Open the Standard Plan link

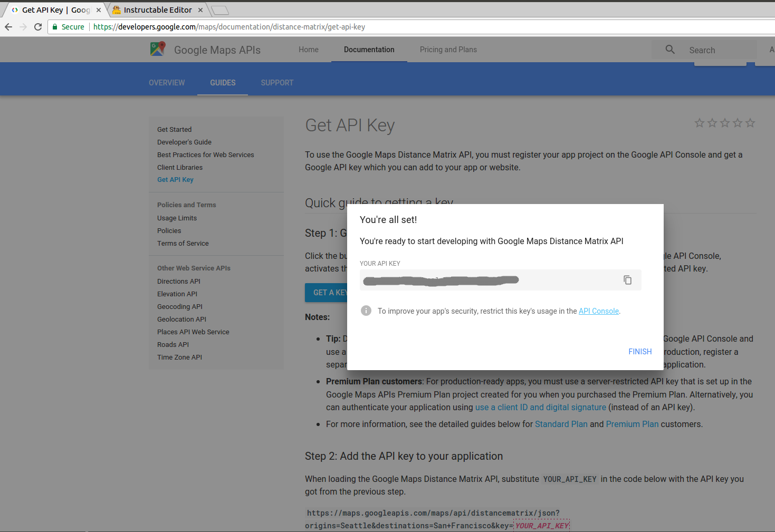561,424
